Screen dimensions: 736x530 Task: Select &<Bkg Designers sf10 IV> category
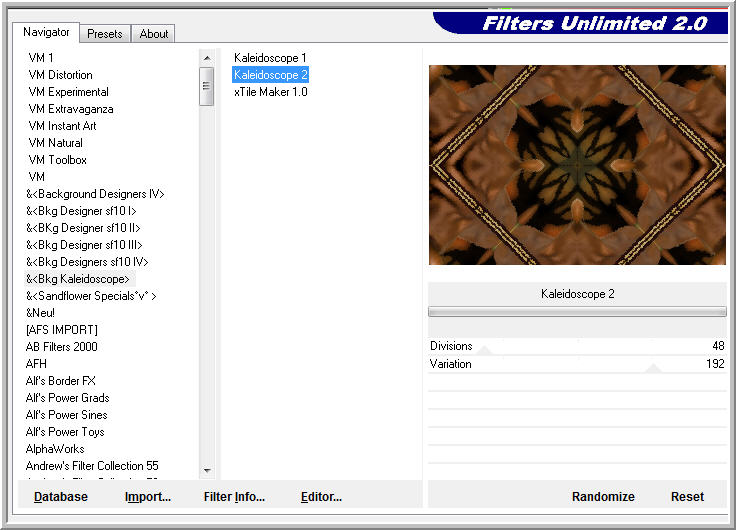click(x=87, y=261)
